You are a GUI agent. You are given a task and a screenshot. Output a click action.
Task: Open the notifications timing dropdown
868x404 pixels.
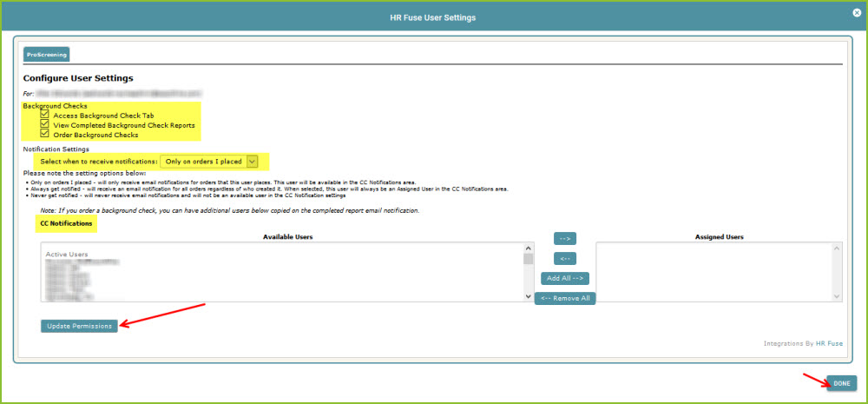pos(209,162)
